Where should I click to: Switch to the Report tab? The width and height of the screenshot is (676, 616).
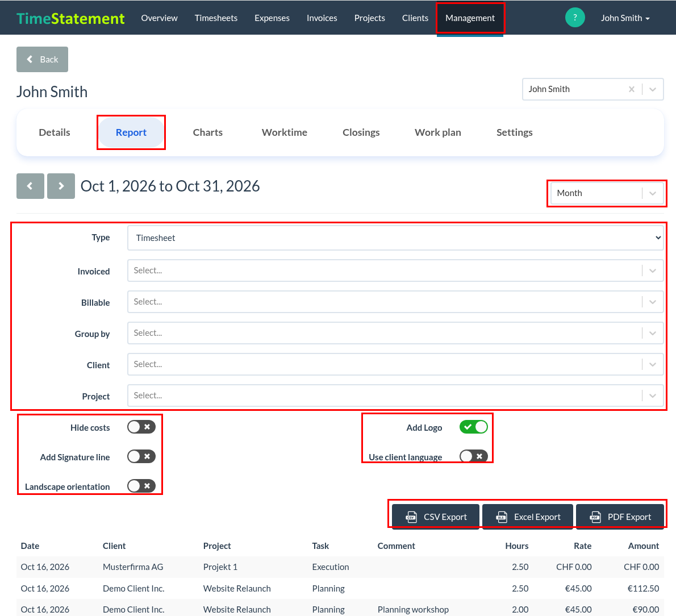coord(131,132)
